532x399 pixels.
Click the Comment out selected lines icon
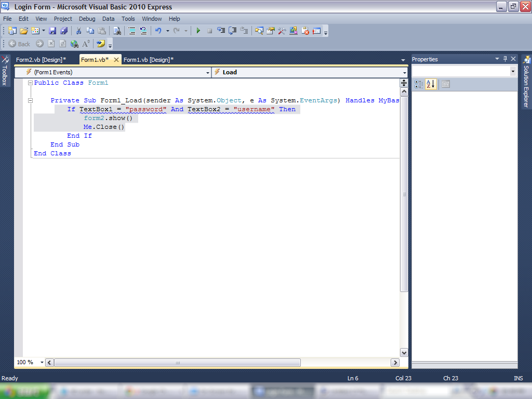pyautogui.click(x=132, y=31)
